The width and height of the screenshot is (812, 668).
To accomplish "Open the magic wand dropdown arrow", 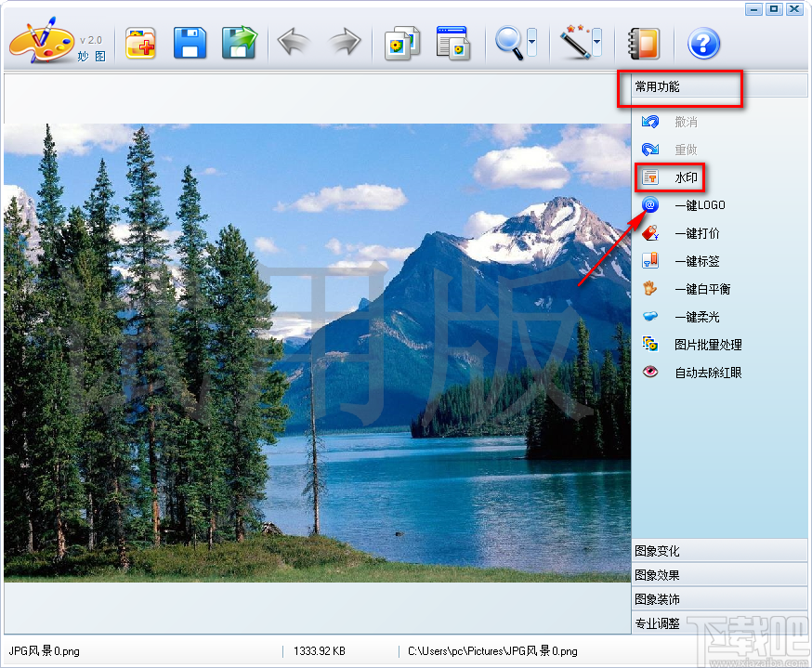I will [597, 43].
